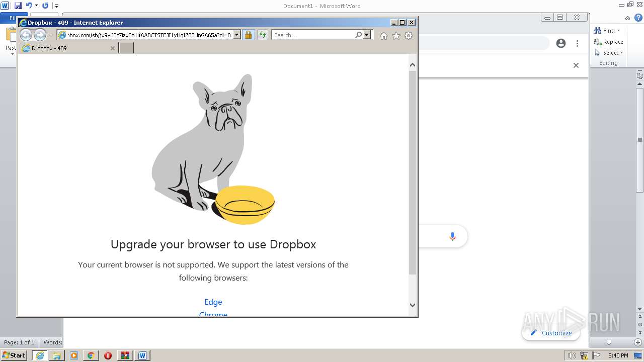Viewport: 644px width, 362px height.
Task: Click the Google voice search microphone
Action: 452,236
